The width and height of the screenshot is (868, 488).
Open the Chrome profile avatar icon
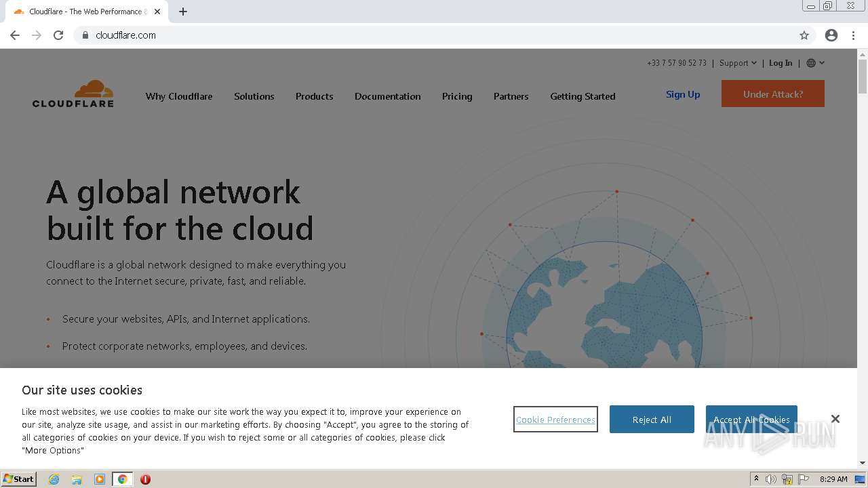click(831, 35)
